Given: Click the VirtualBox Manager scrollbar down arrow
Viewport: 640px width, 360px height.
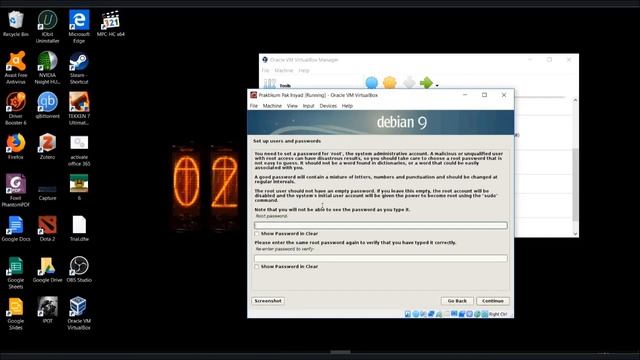Looking at the screenshot, I should point(575,234).
